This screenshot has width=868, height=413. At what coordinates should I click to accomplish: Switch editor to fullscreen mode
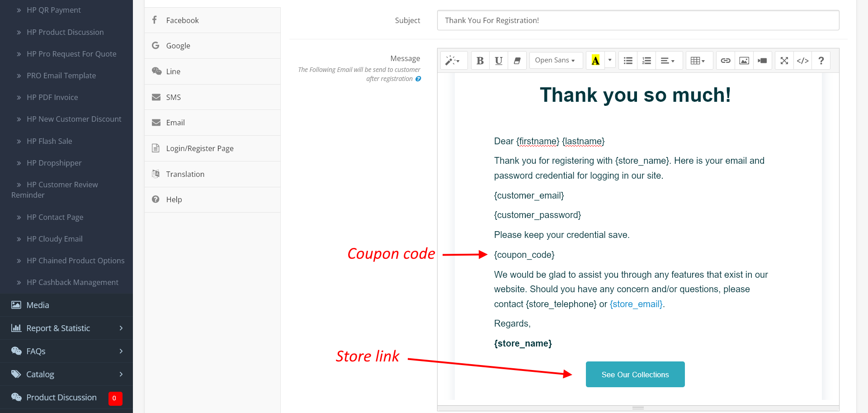784,61
